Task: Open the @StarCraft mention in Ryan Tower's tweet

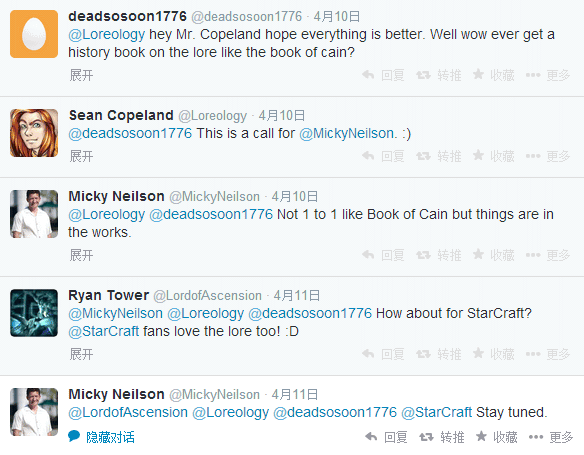Action: pyautogui.click(x=104, y=331)
